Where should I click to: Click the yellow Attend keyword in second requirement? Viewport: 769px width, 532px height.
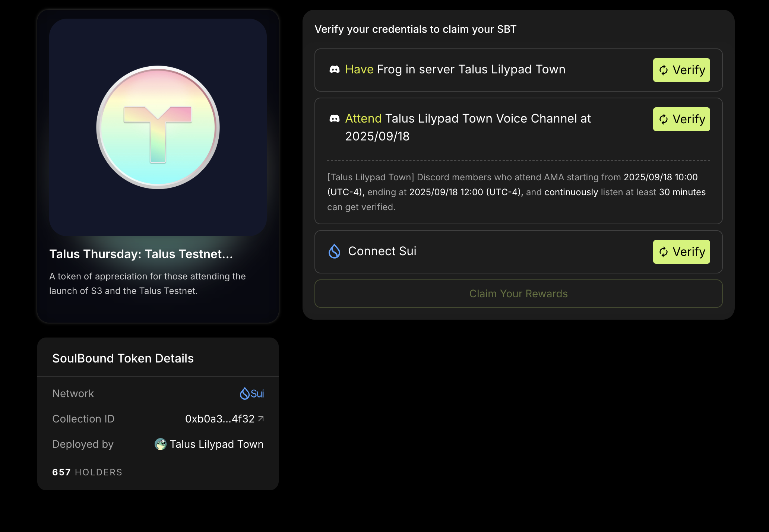[x=363, y=118]
